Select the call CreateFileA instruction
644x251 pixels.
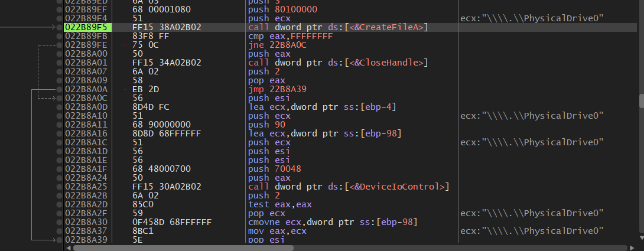click(x=338, y=27)
